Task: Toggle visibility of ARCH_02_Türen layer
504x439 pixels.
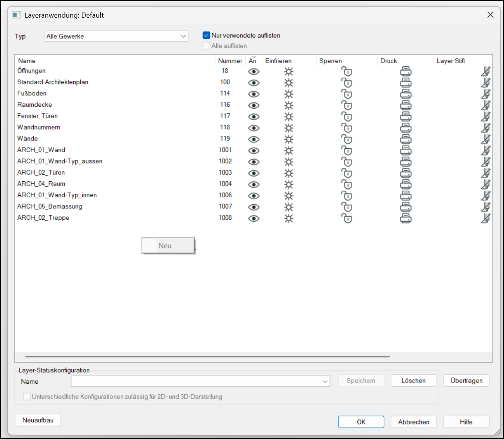Action: (x=254, y=173)
